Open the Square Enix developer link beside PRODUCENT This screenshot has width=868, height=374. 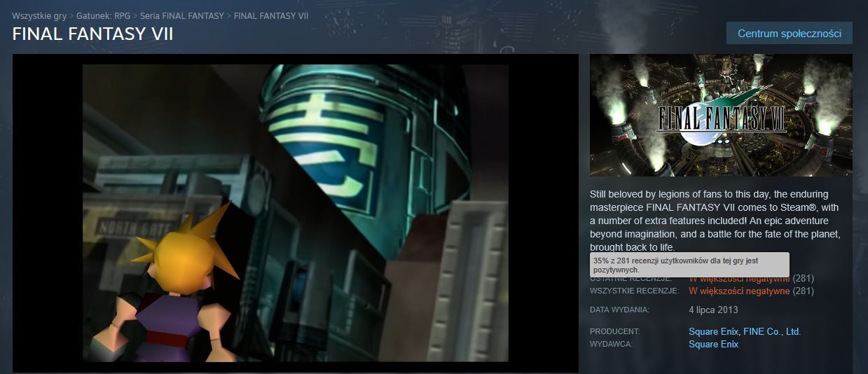(713, 331)
